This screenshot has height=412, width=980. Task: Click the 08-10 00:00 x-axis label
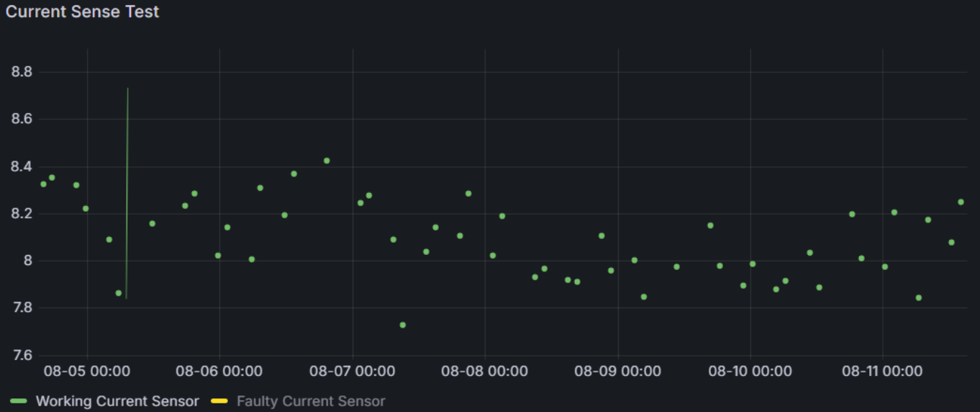tap(750, 372)
